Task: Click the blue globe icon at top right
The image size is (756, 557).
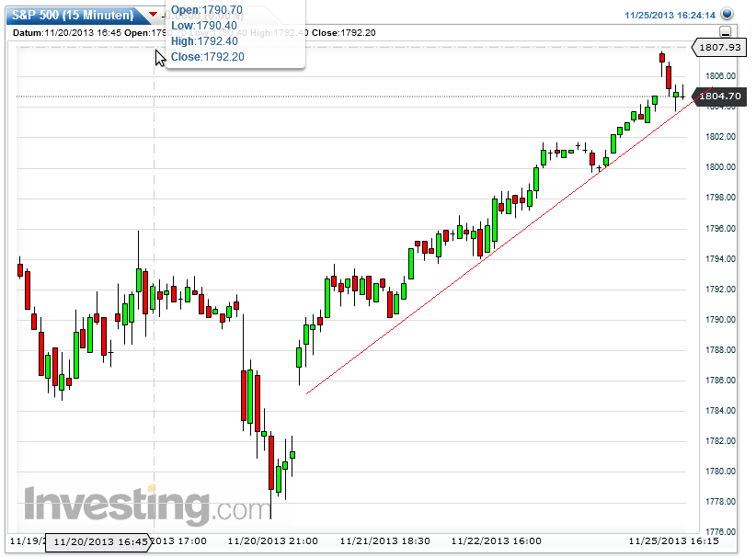Action: tap(727, 14)
